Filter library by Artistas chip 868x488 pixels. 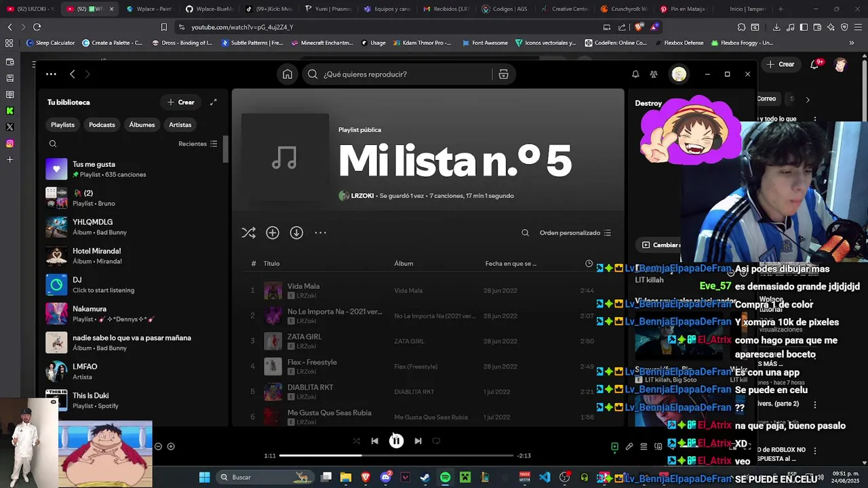(180, 125)
